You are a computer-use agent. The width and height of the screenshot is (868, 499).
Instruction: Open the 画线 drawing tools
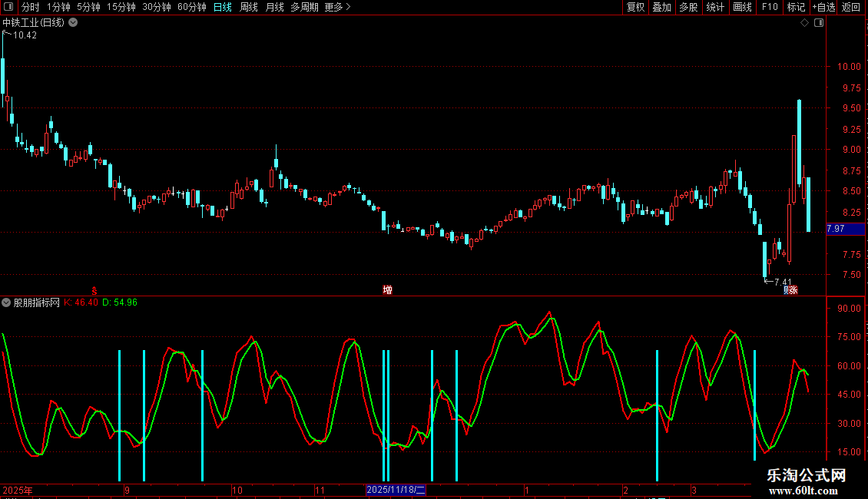(742, 7)
